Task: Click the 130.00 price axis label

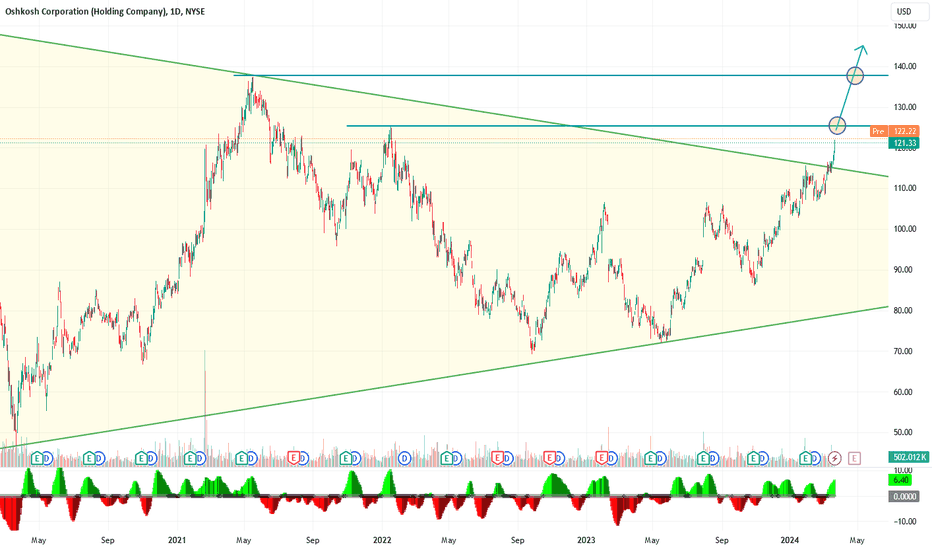Action: pos(904,107)
